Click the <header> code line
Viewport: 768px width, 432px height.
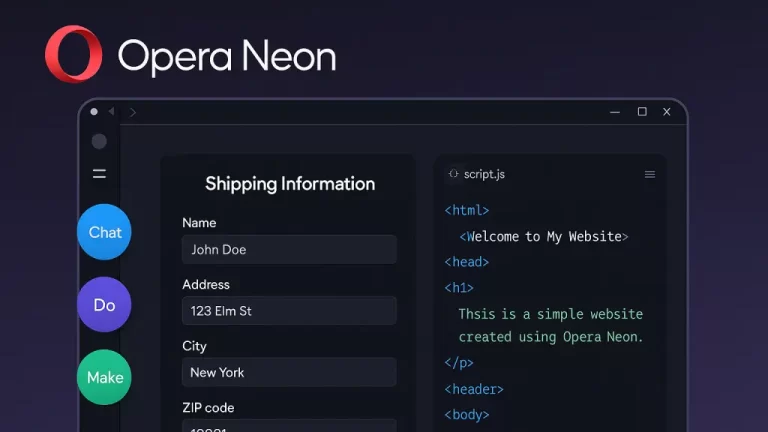coord(474,389)
